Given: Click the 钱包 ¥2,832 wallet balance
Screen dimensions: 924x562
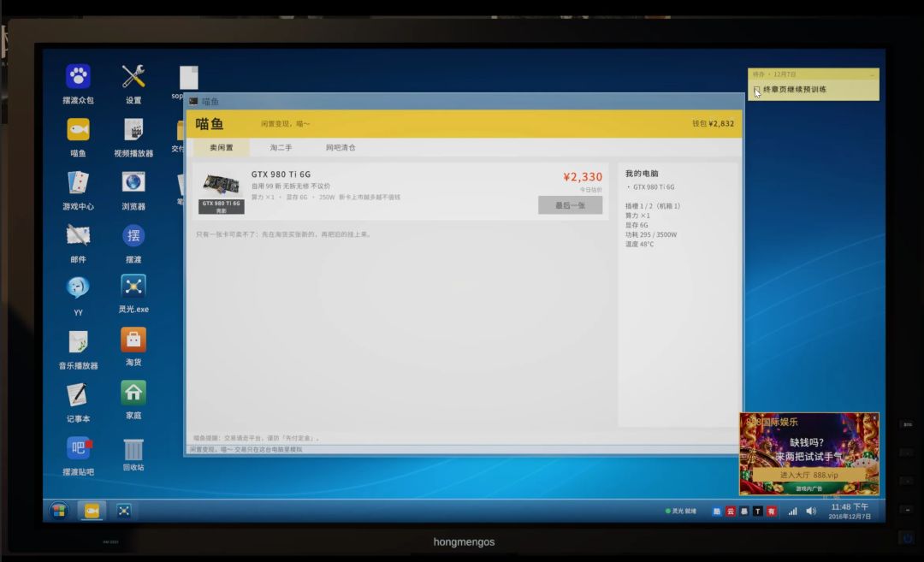Looking at the screenshot, I should [713, 124].
